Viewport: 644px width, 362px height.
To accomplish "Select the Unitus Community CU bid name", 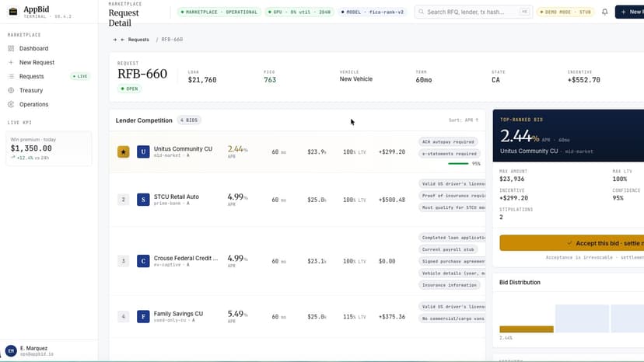I will coord(184,148).
